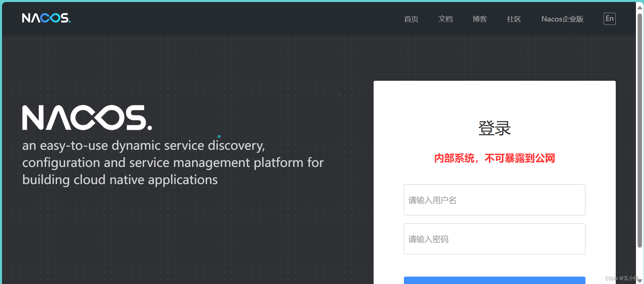Screen dimensions: 644x284
Task: Click the 登录 login heading
Action: pos(494,128)
